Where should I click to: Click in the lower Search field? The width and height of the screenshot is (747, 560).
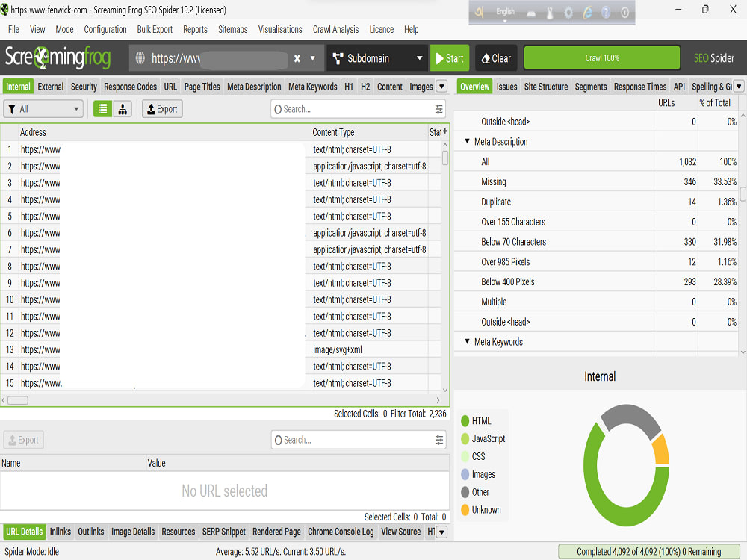coord(358,440)
